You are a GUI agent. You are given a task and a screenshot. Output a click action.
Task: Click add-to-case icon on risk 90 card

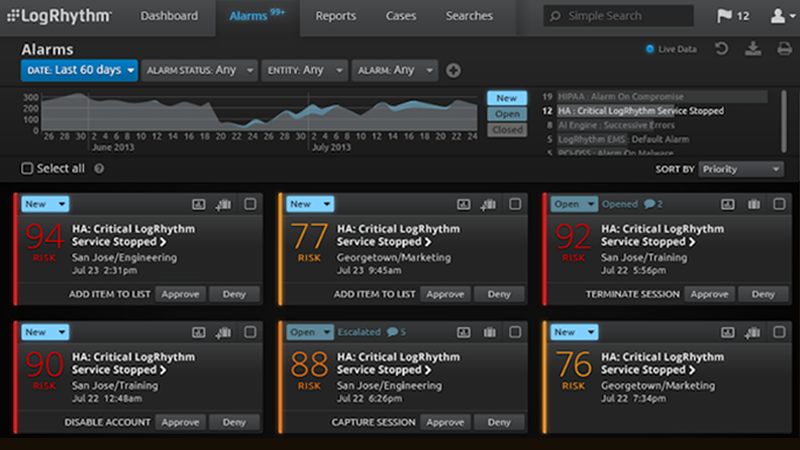click(223, 333)
